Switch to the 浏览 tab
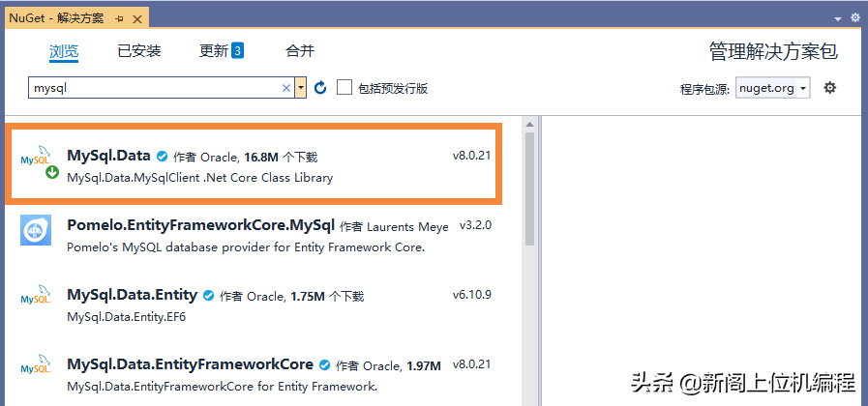Image resolution: width=868 pixels, height=406 pixels. [x=64, y=51]
